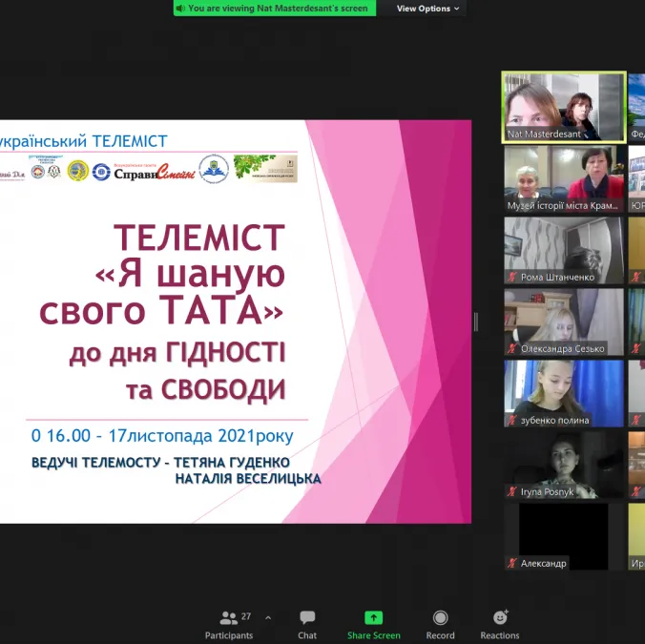645x644 pixels.
Task: Click muted mic icon beside Iryna Posnyk
Action: point(512,492)
